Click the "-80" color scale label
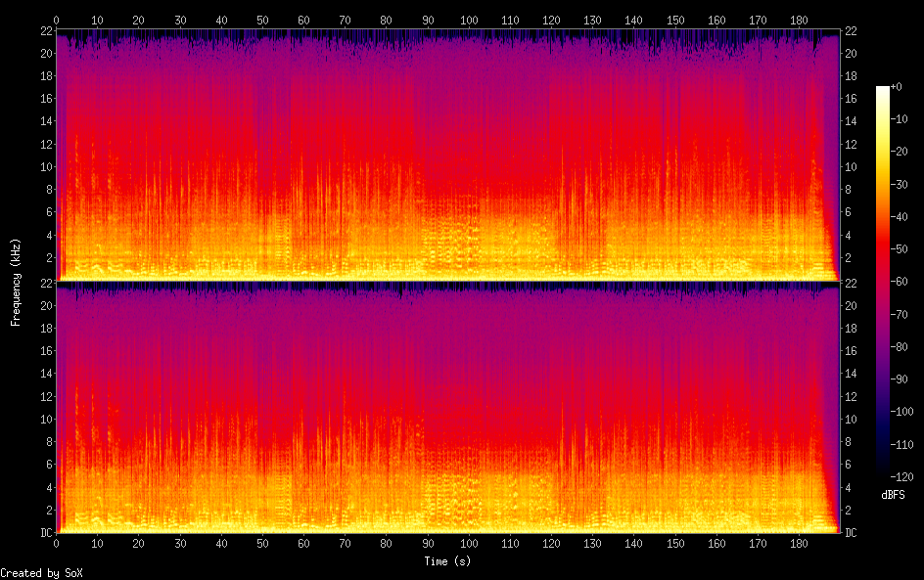The height and width of the screenshot is (580, 924). click(899, 347)
